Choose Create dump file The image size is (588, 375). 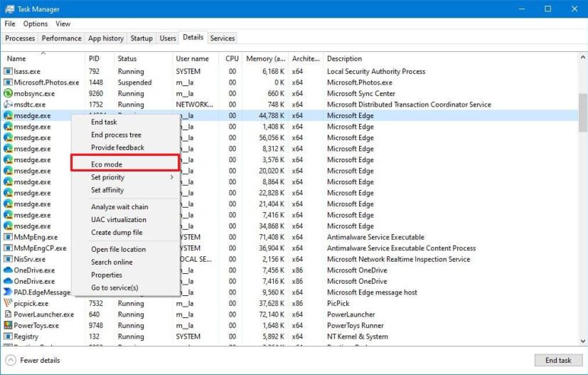(x=125, y=233)
